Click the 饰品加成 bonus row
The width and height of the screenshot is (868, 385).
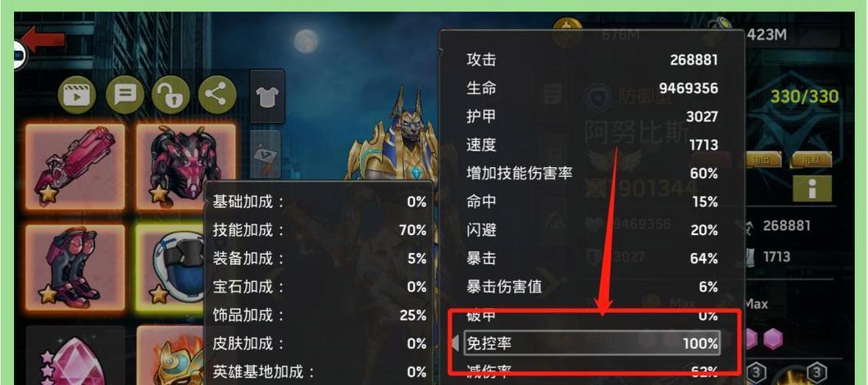click(320, 315)
